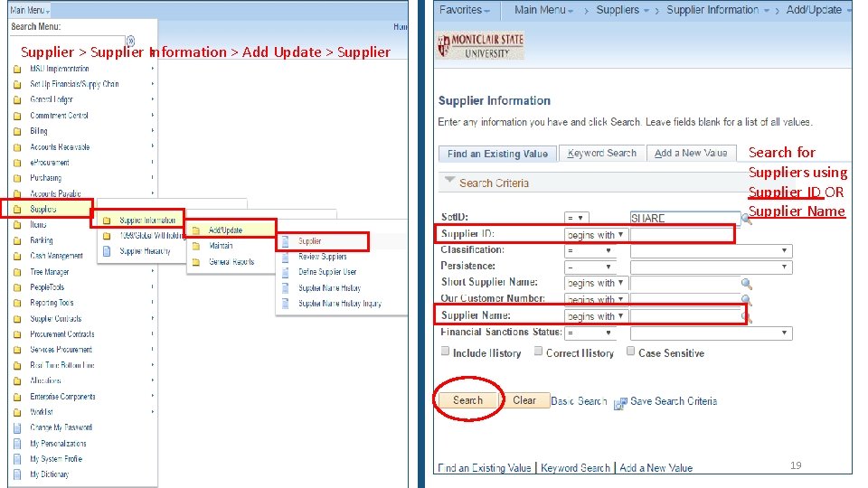
Task: Switch to Add a New Value tab
Action: [x=691, y=154]
